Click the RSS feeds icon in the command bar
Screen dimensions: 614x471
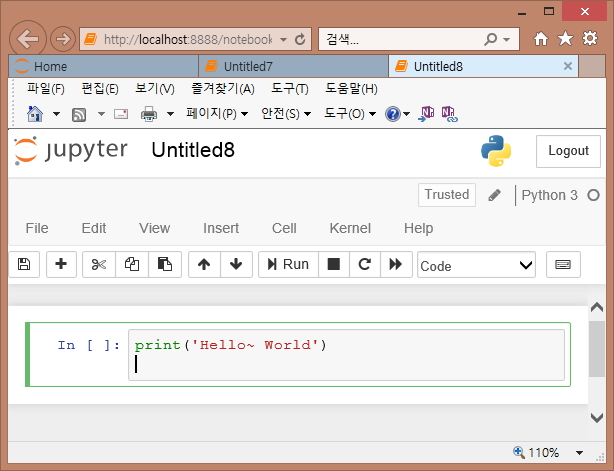79,115
